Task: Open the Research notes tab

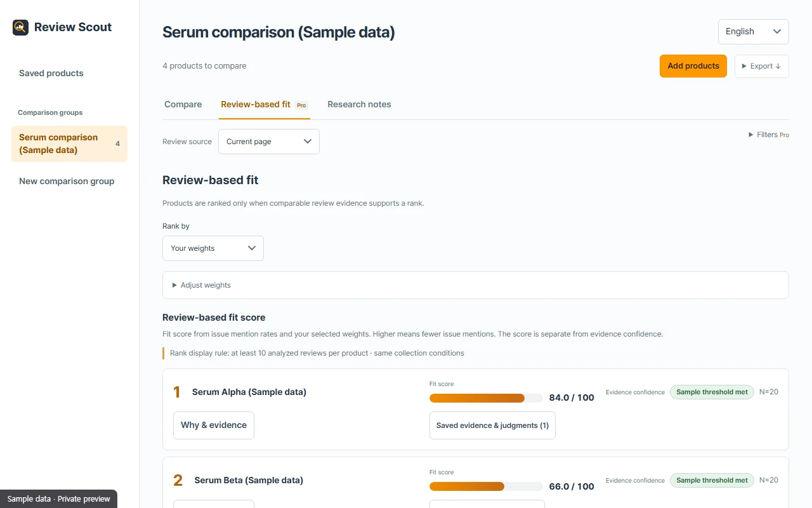Action: click(359, 104)
